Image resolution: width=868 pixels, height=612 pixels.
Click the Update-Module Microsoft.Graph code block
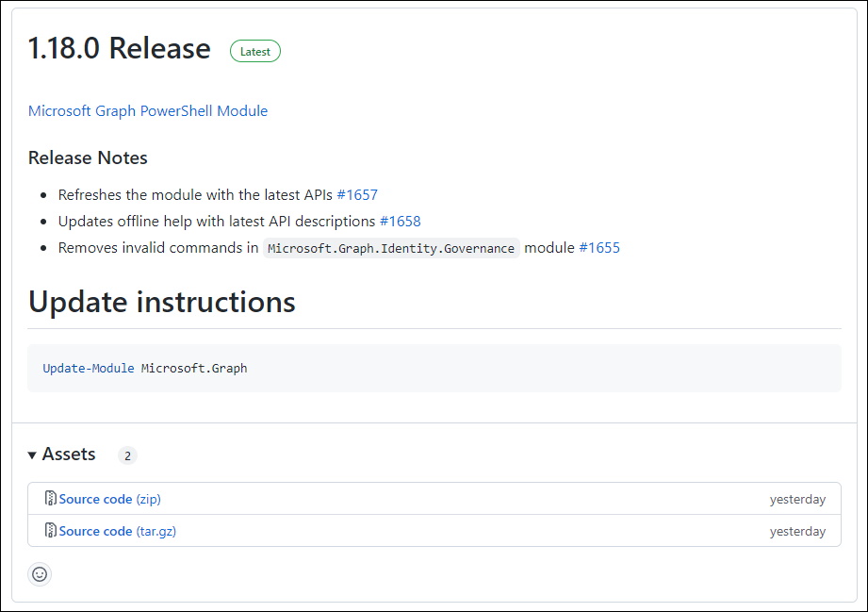pyautogui.click(x=434, y=369)
